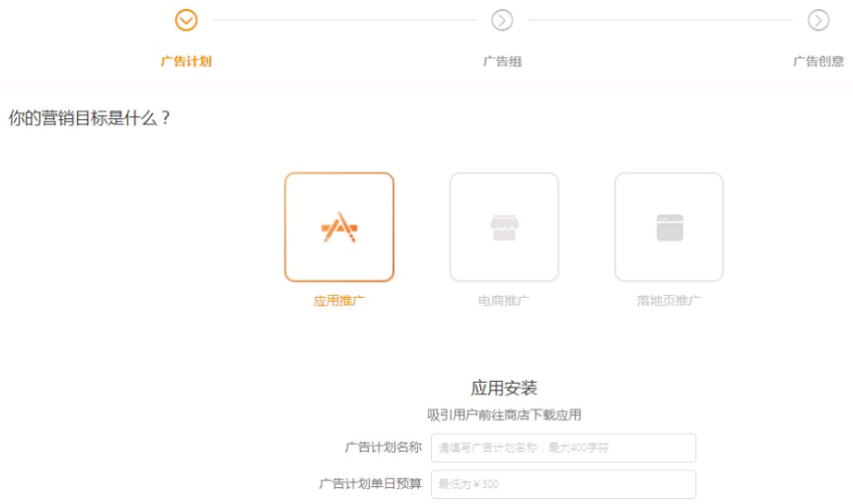Click the 广告计划单日预算 field label
Image resolution: width=853 pixels, height=504 pixels.
click(370, 484)
